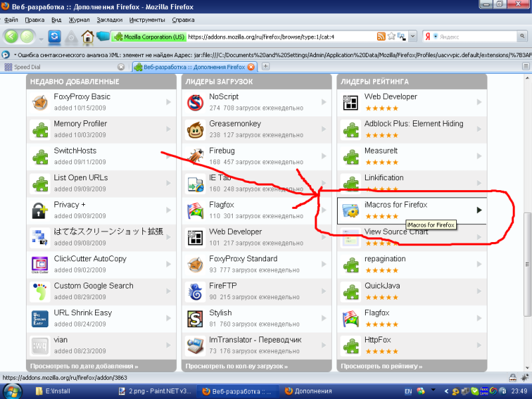The height and width of the screenshot is (399, 532).
Task: Open the Файл menu
Action: [11, 20]
